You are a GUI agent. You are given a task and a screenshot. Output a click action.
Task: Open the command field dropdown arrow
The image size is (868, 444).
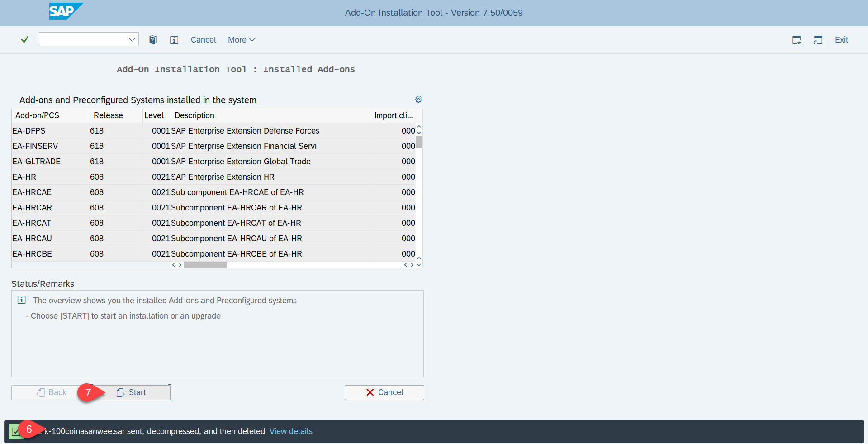click(132, 39)
